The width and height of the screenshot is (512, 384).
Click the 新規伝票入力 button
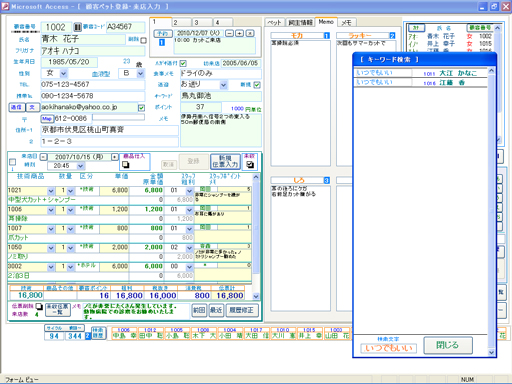click(x=226, y=161)
